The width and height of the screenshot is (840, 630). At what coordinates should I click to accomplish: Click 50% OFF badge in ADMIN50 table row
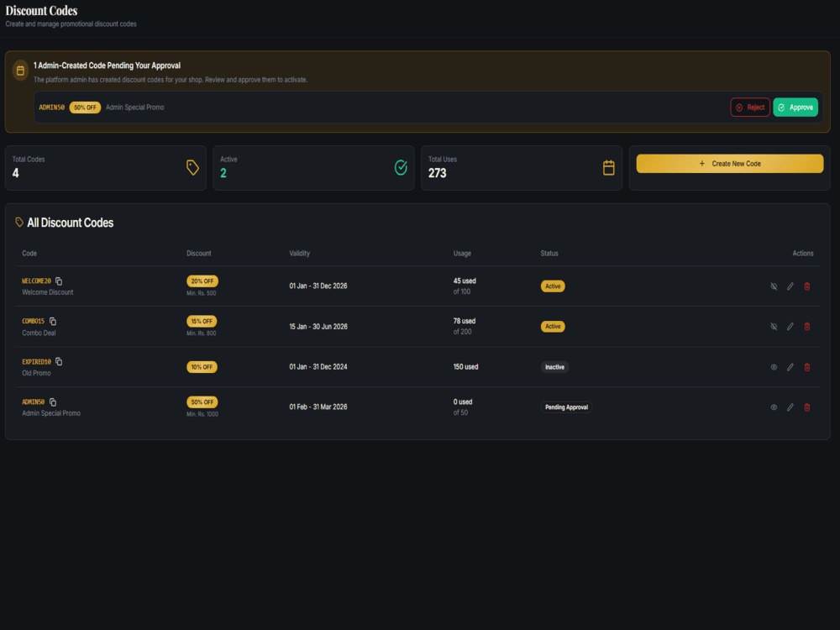(x=202, y=402)
